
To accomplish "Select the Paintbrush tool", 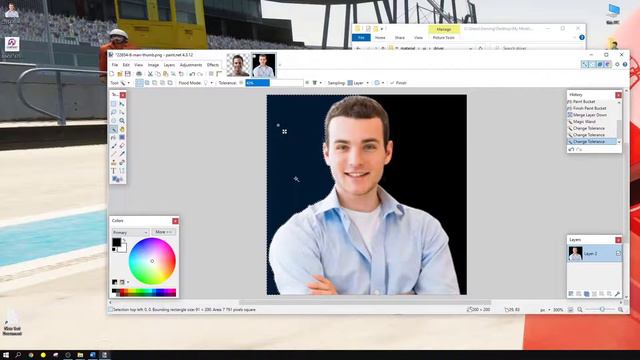I will (113, 146).
